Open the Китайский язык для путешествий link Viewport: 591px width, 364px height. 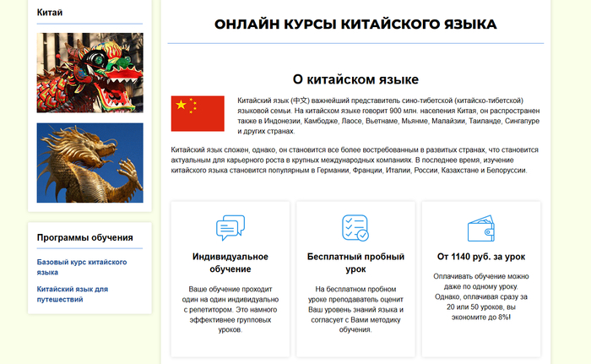click(x=73, y=294)
